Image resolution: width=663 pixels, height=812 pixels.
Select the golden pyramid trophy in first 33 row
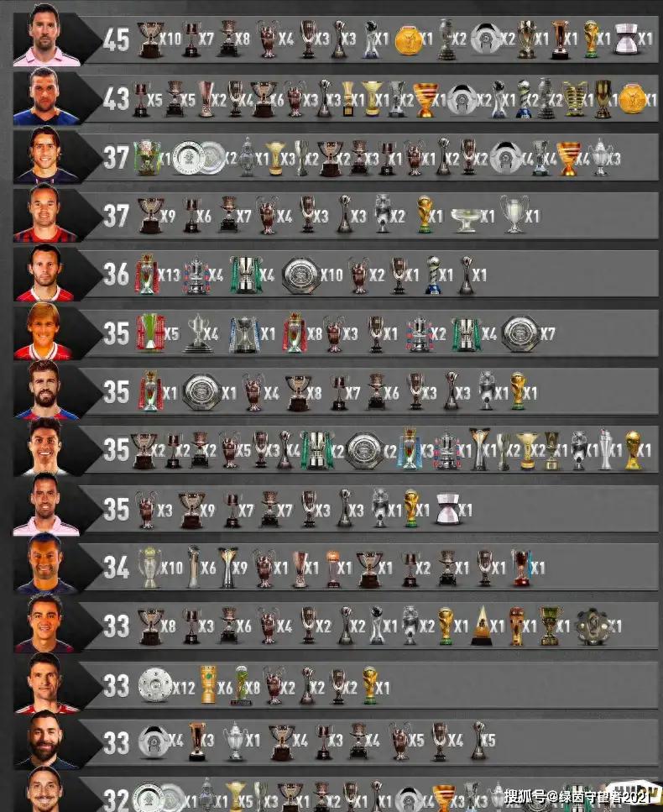pyautogui.click(x=482, y=626)
